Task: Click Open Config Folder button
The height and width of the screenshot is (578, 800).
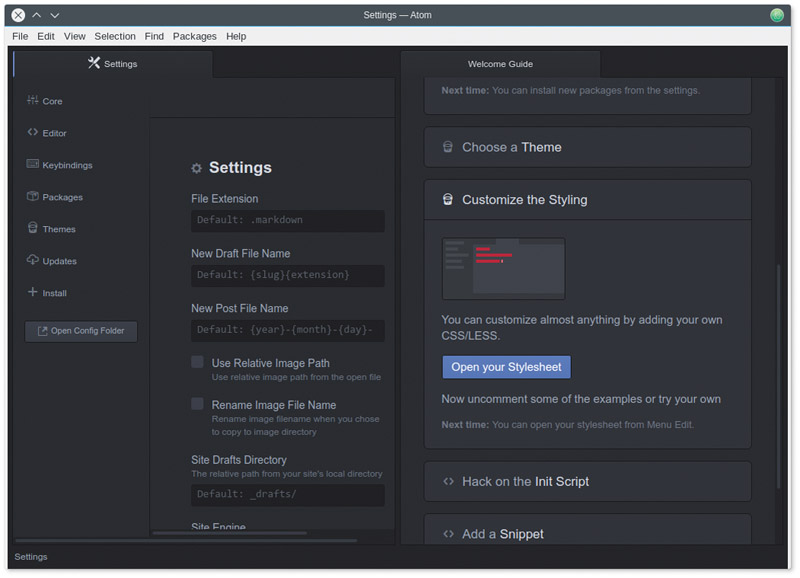Action: point(81,331)
